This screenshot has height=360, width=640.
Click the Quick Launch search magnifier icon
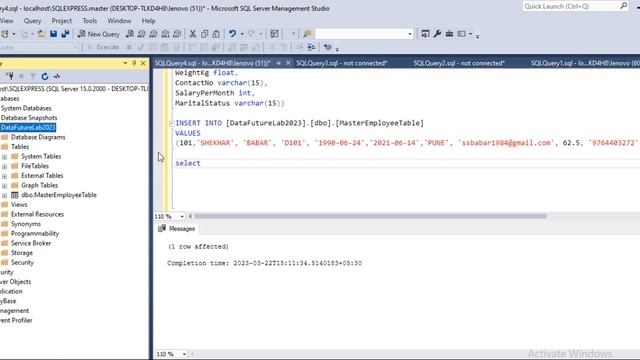[x=624, y=6]
